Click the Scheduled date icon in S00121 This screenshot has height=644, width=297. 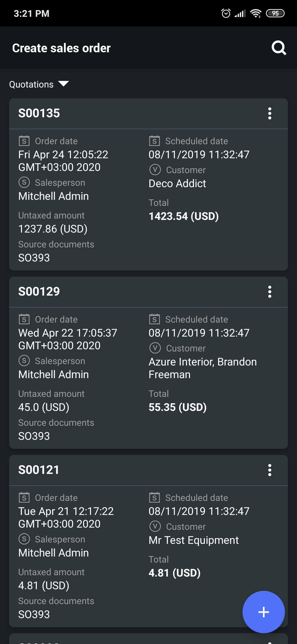pyautogui.click(x=154, y=497)
